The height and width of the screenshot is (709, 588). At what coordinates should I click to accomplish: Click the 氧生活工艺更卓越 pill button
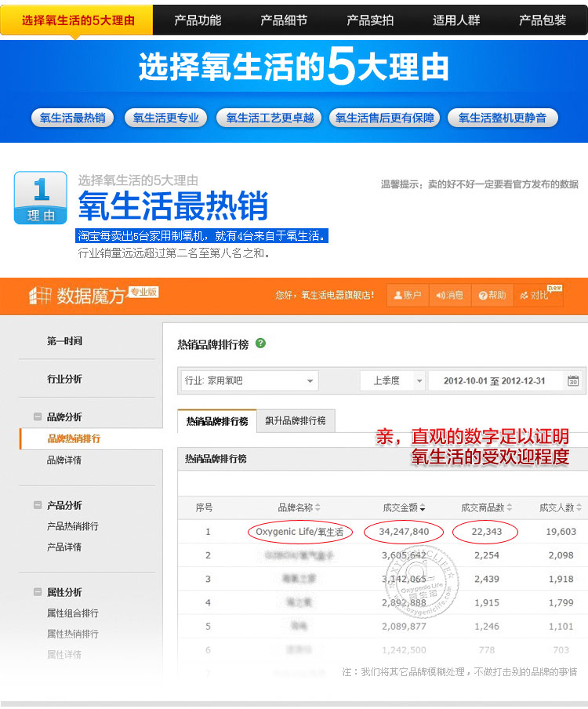[270, 118]
